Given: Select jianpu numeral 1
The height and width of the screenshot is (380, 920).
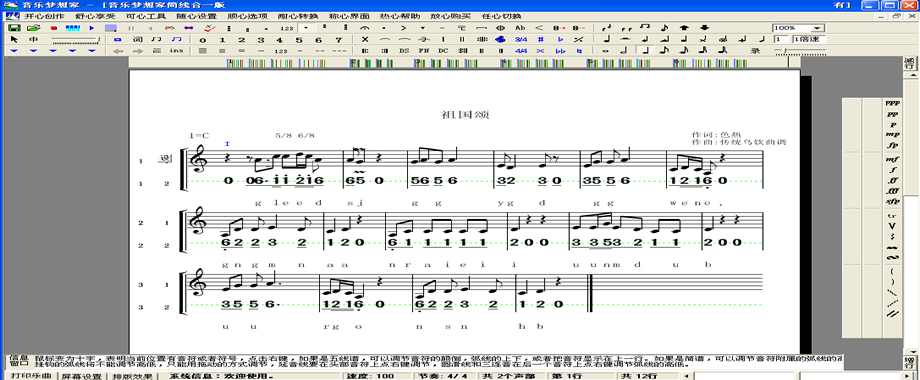Looking at the screenshot, I should [x=222, y=40].
